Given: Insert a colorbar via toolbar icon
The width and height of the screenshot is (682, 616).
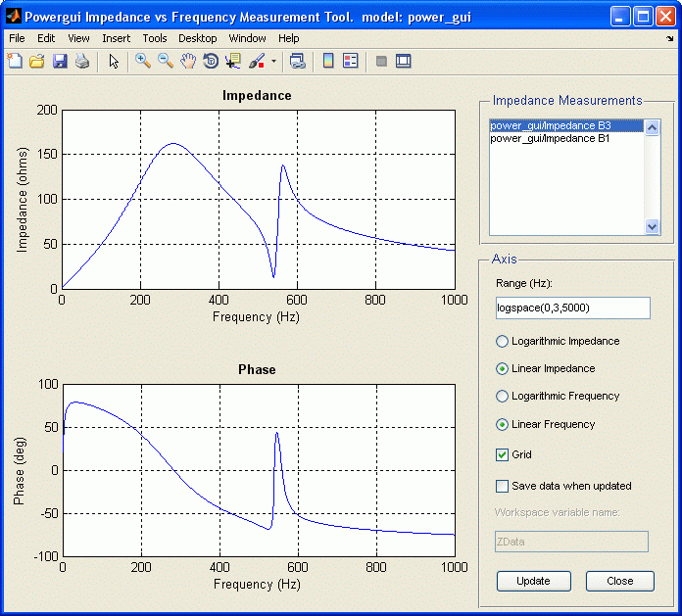Looking at the screenshot, I should click(x=328, y=61).
